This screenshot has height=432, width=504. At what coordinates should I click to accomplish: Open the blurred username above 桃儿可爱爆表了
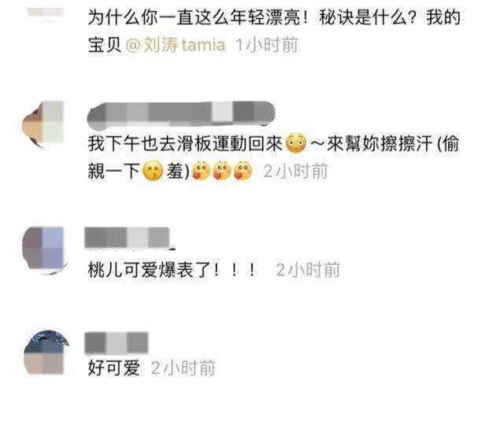128,238
